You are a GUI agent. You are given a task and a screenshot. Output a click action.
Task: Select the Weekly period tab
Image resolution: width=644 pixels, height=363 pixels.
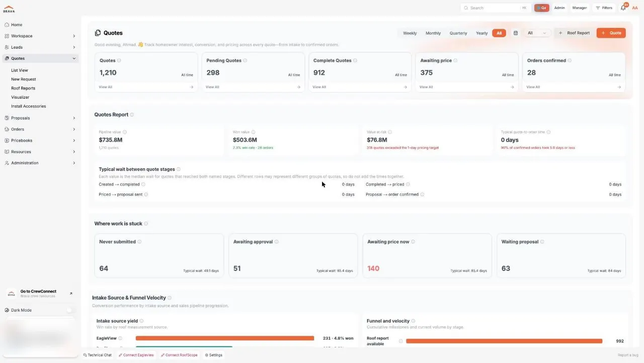click(410, 33)
